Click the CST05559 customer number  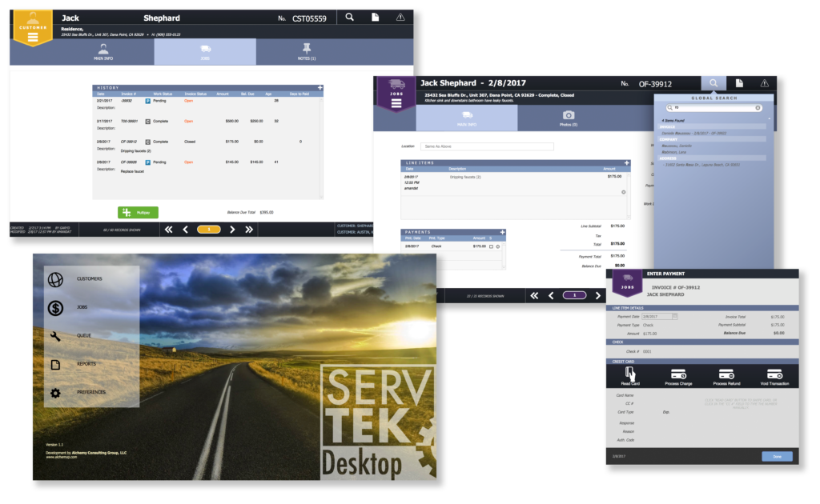[x=309, y=18]
